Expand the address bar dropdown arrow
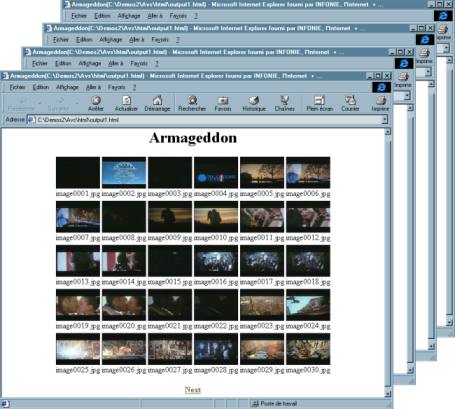This screenshot has height=409, width=455. (x=385, y=119)
